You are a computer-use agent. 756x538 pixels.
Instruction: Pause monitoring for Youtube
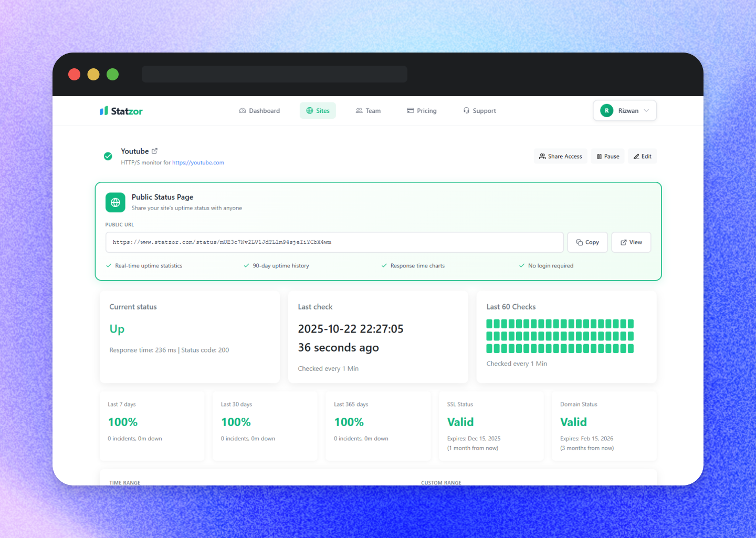click(x=607, y=156)
